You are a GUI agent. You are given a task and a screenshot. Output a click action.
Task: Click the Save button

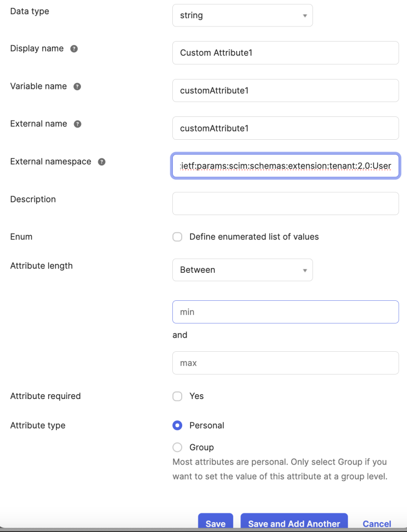[216, 523]
